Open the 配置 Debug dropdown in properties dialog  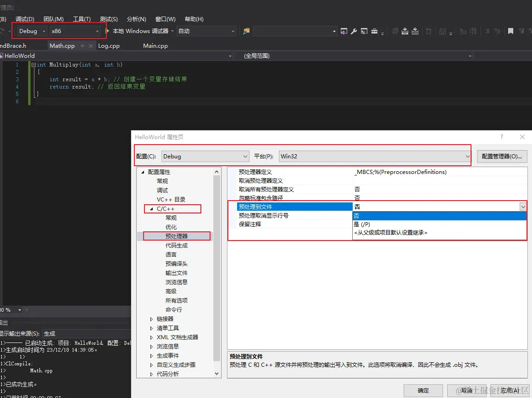(x=205, y=156)
